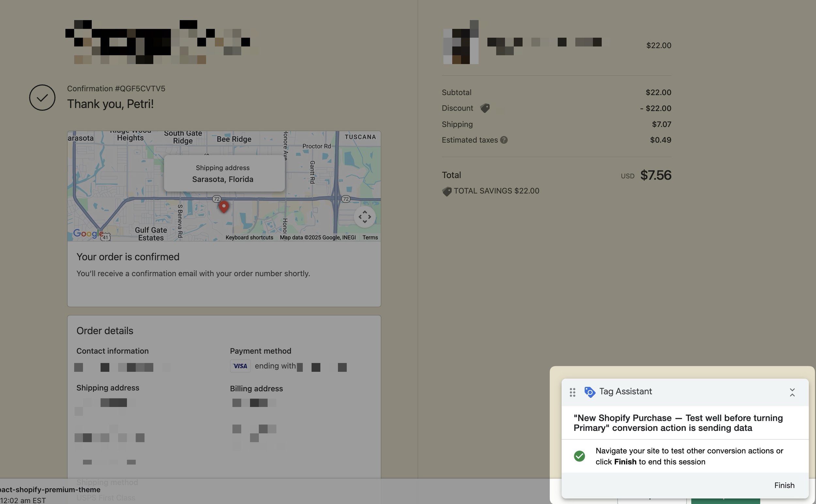The height and width of the screenshot is (504, 816).
Task: Click the Map data attribution text
Action: pos(318,237)
